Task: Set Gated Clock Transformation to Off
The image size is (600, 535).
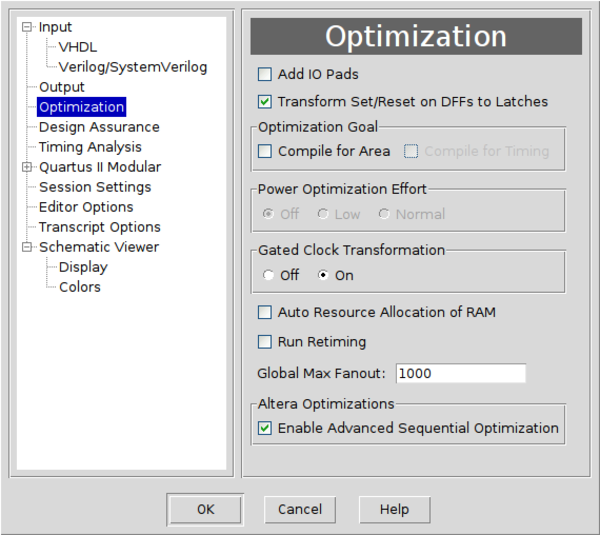Action: click(x=268, y=275)
